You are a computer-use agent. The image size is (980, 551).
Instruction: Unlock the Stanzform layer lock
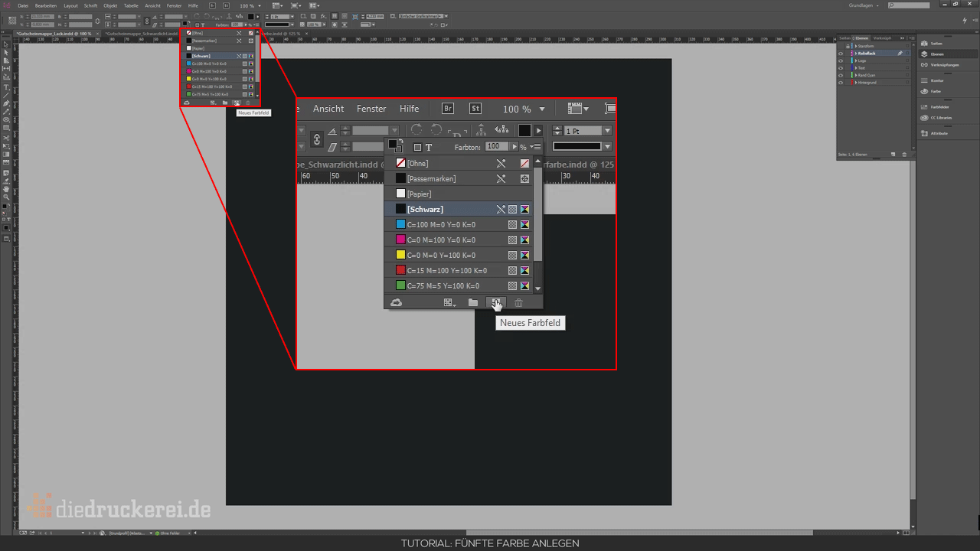point(848,46)
